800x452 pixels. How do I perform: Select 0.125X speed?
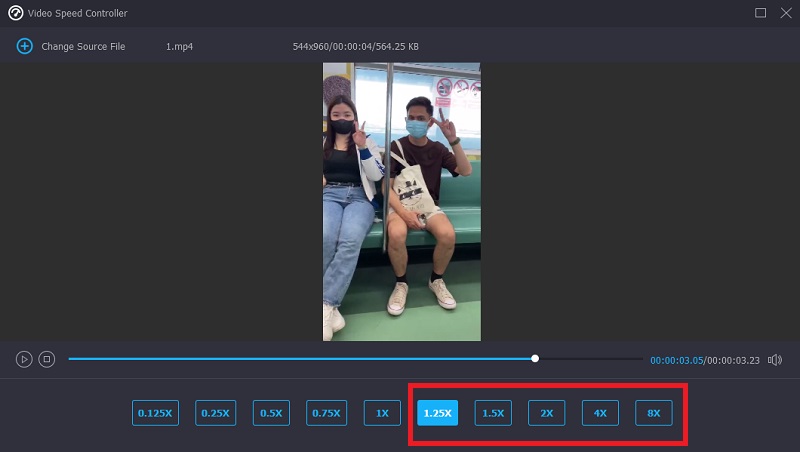point(155,413)
